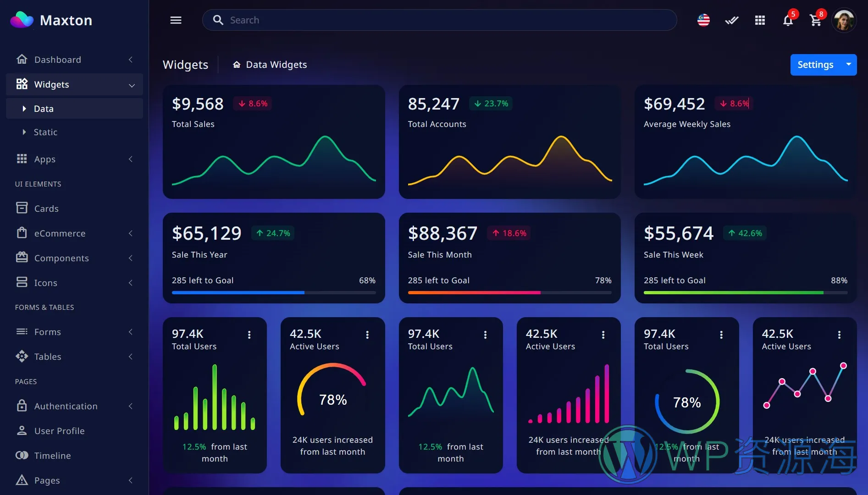Open options menu on first Total Users card
This screenshot has height=495, width=868.
(249, 335)
